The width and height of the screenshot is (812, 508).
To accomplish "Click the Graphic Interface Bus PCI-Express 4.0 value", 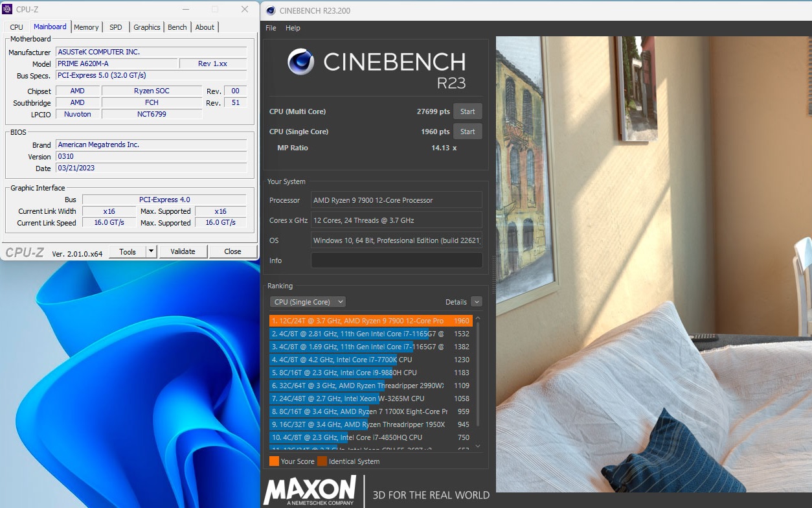I will (x=164, y=200).
